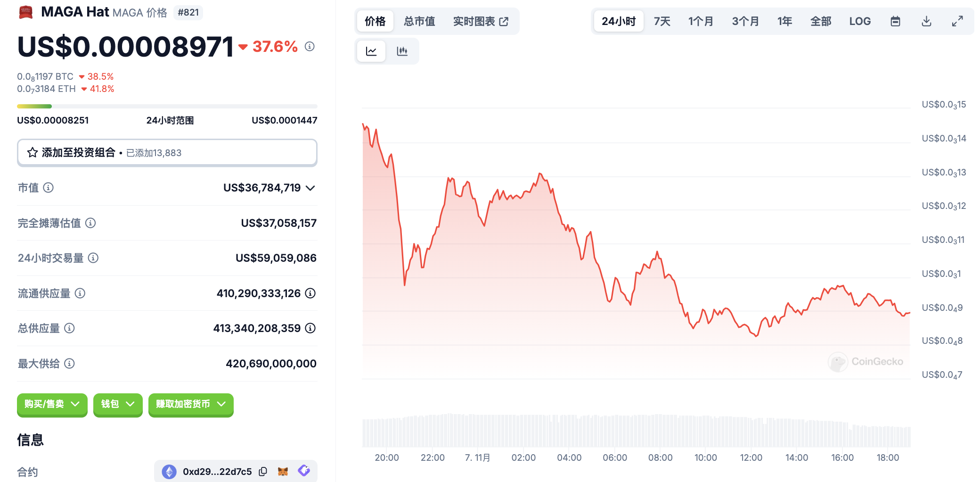Open the 赚取加密货币 dropdown button
The width and height of the screenshot is (980, 482).
pyautogui.click(x=191, y=404)
